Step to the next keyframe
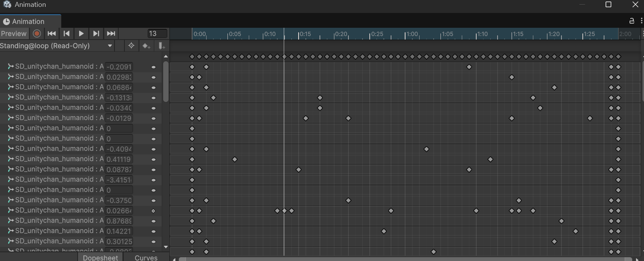The image size is (644, 261). [96, 33]
